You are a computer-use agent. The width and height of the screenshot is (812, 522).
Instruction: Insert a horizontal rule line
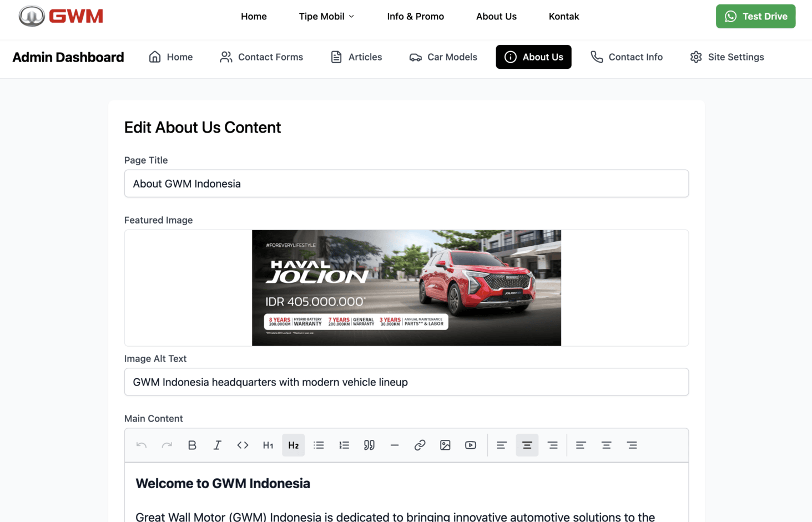click(x=395, y=445)
